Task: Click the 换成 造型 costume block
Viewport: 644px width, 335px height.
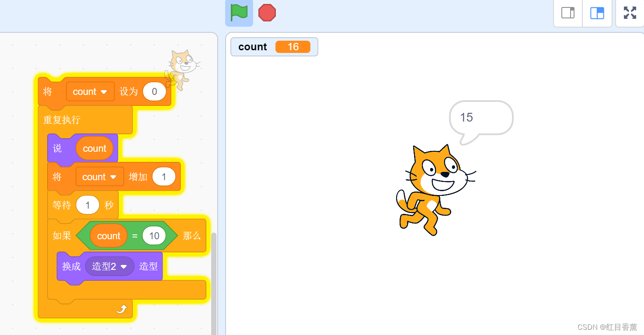Action: point(71,266)
